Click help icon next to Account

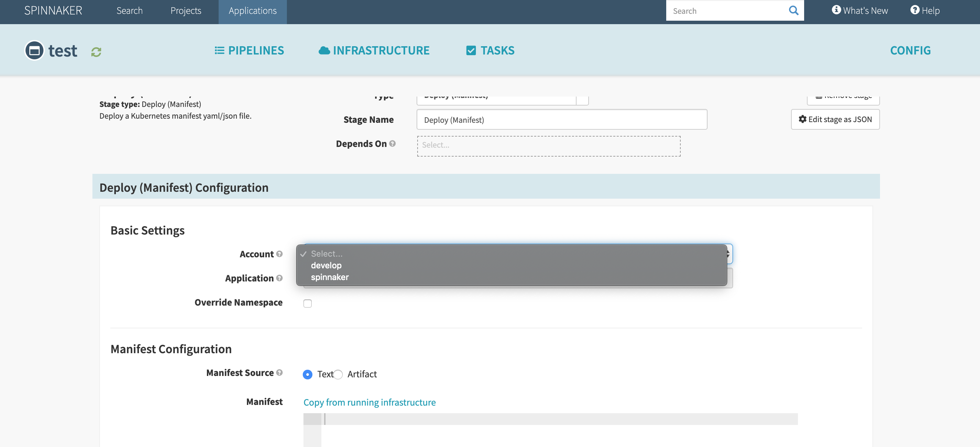click(280, 254)
